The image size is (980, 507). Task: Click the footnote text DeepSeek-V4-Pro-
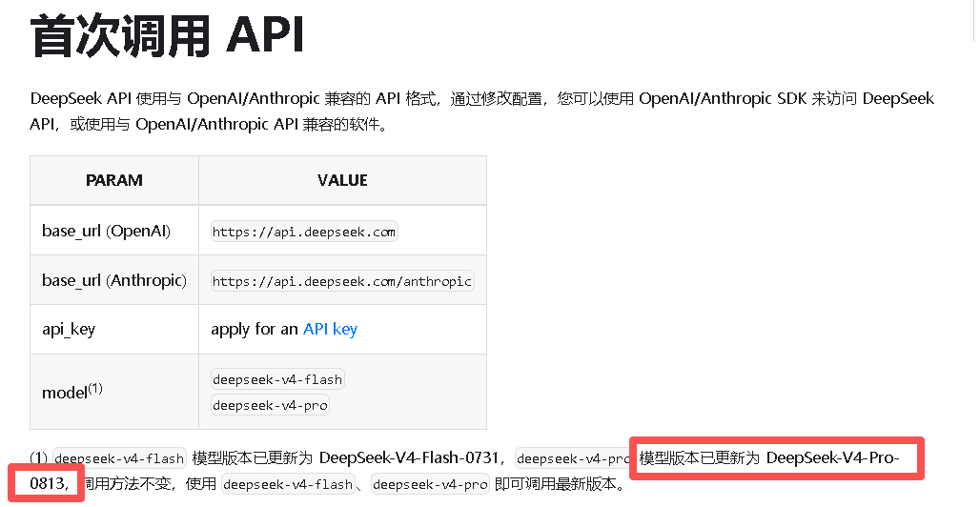click(x=832, y=458)
